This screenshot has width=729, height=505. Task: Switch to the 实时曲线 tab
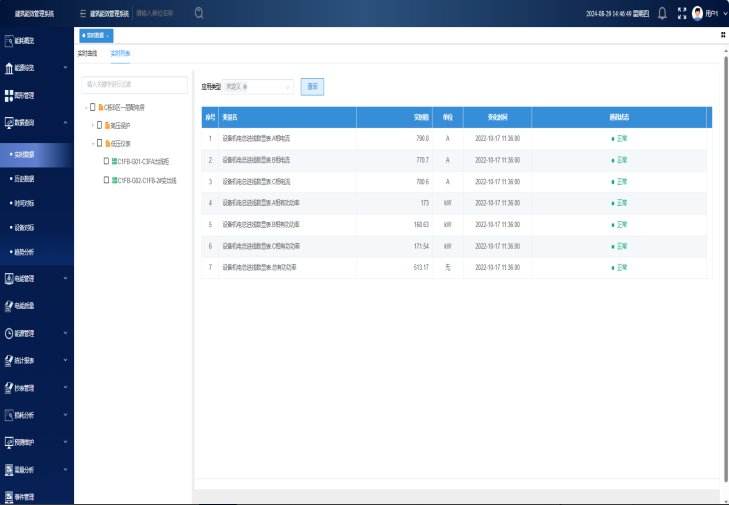pos(87,53)
